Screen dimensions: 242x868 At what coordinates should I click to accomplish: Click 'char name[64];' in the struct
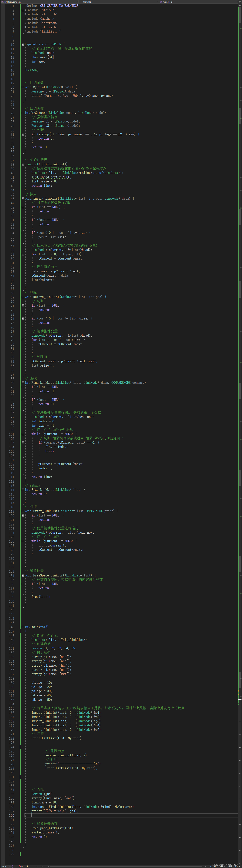[x=43, y=57]
